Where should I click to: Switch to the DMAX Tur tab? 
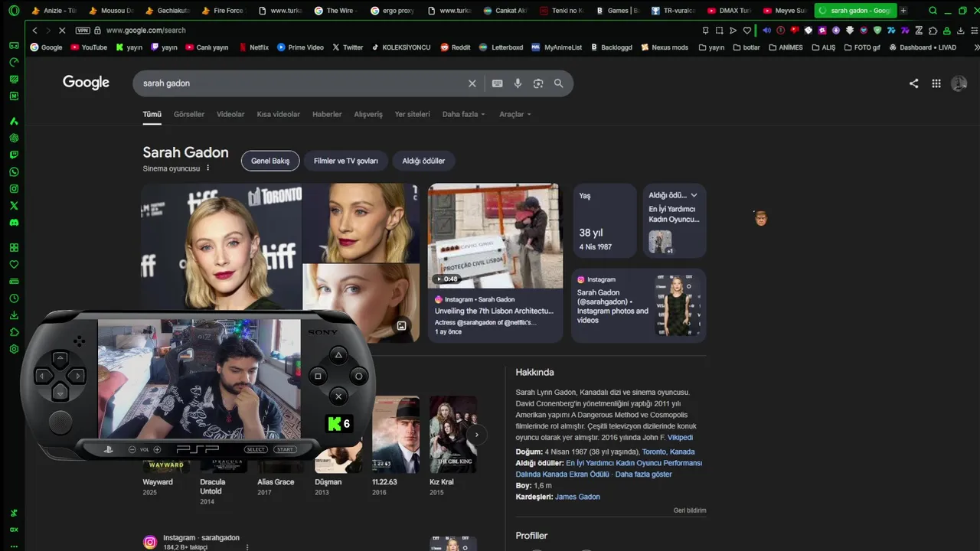729,11
